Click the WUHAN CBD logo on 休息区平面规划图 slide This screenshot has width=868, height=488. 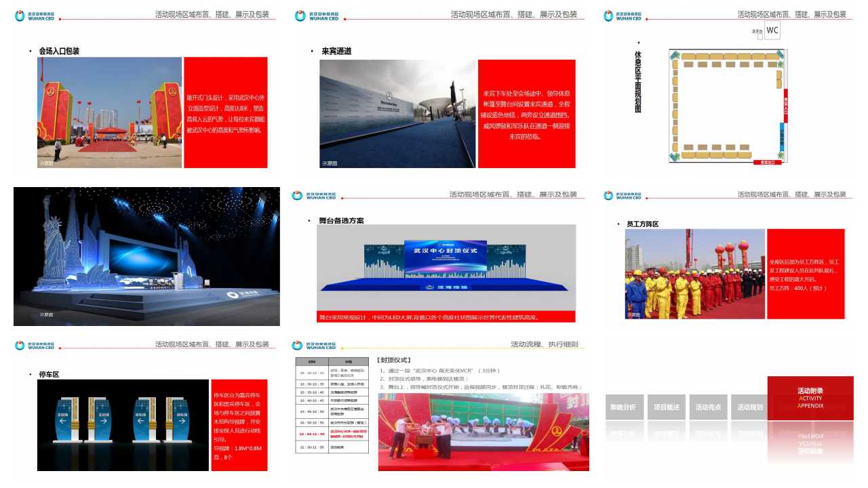tap(622, 16)
